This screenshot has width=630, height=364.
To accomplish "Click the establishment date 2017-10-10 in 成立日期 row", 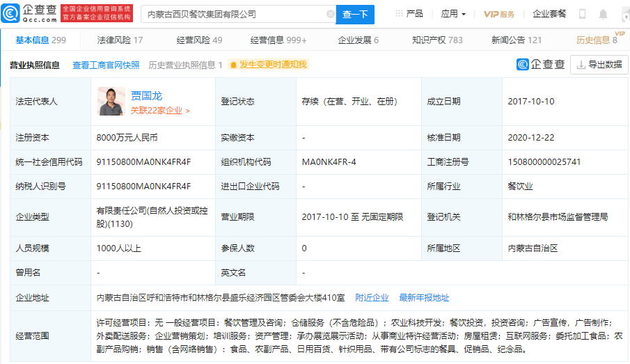I will [x=530, y=101].
